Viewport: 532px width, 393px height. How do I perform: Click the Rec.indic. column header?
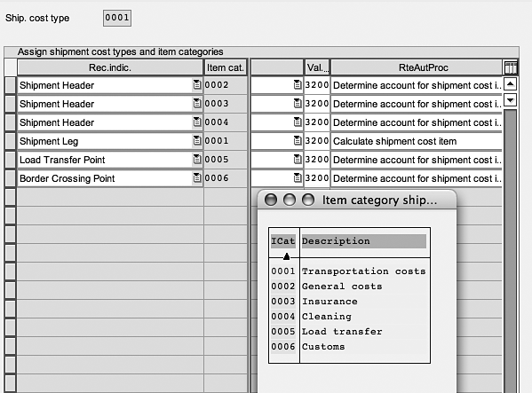[x=110, y=67]
